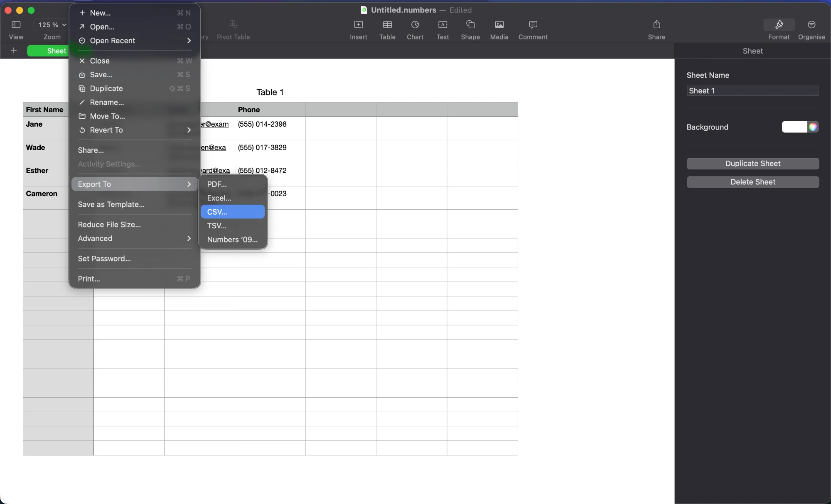Image resolution: width=831 pixels, height=504 pixels.
Task: Click the document icon in title bar
Action: 364,10
